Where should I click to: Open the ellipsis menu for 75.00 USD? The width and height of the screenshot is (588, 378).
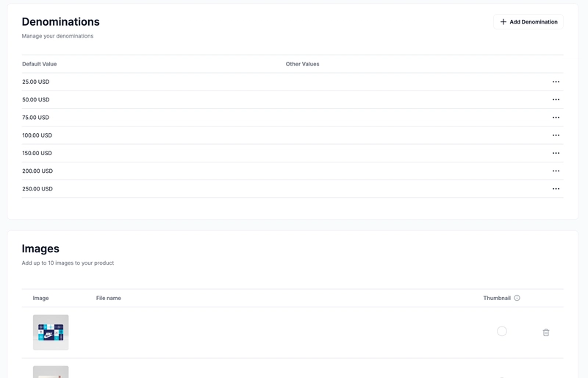[x=556, y=118]
